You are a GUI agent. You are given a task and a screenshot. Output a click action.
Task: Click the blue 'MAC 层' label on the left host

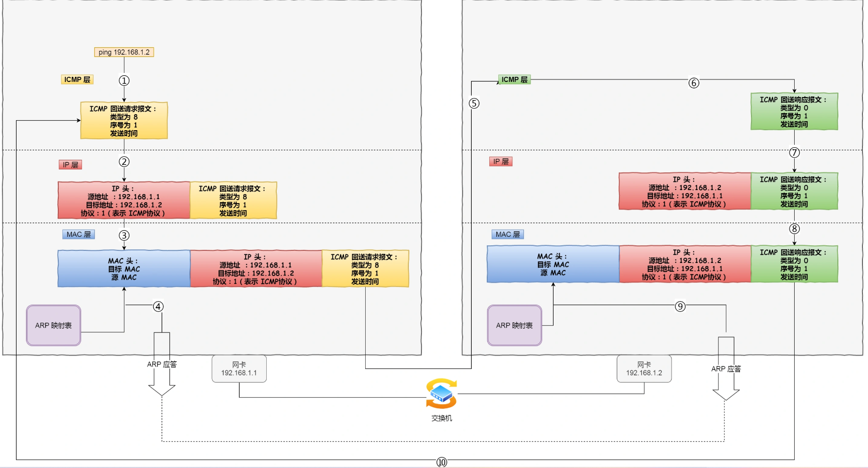click(79, 234)
